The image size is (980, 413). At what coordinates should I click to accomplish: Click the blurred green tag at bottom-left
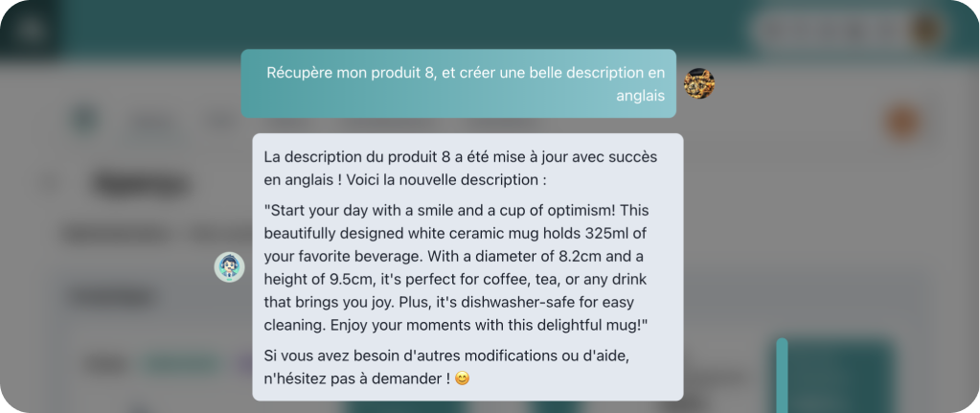click(182, 364)
